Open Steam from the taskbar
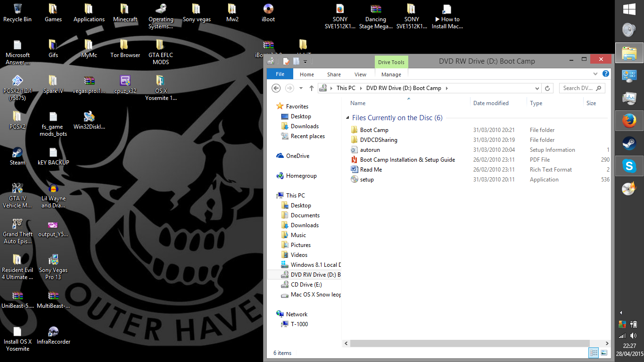 629,143
